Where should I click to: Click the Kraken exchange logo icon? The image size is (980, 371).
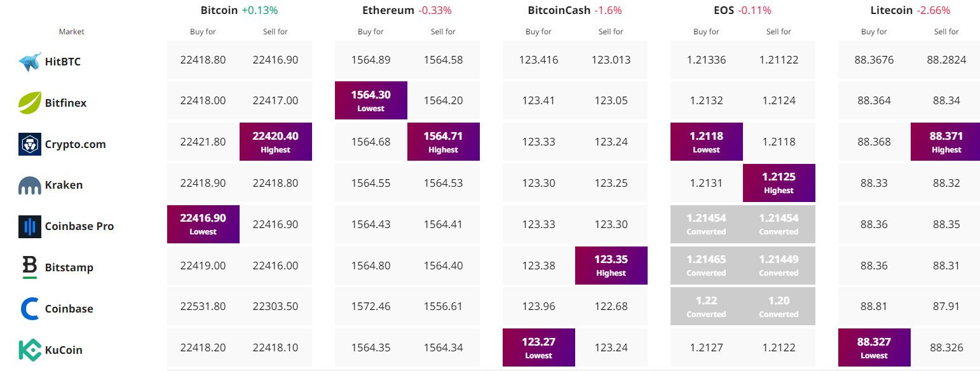pyautogui.click(x=30, y=185)
